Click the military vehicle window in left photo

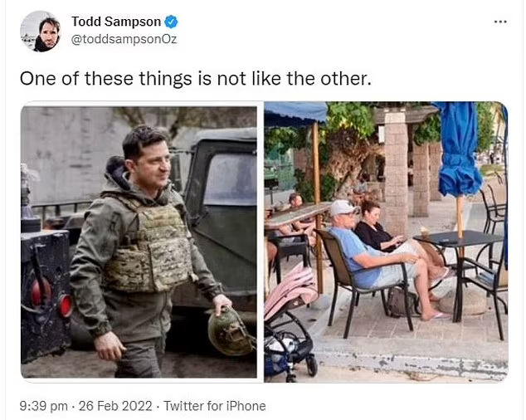click(x=230, y=179)
